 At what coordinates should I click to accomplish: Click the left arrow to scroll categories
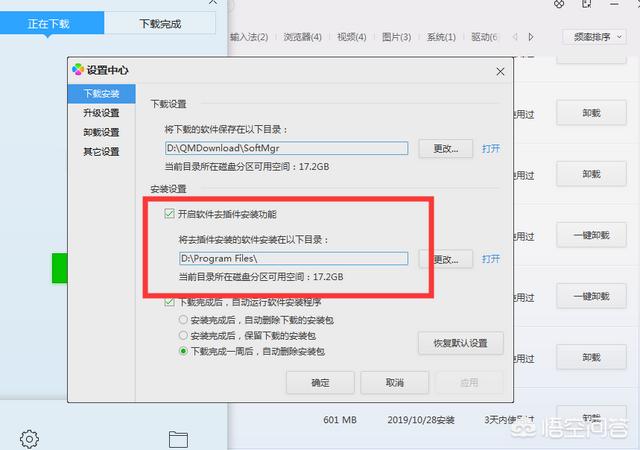pos(515,37)
